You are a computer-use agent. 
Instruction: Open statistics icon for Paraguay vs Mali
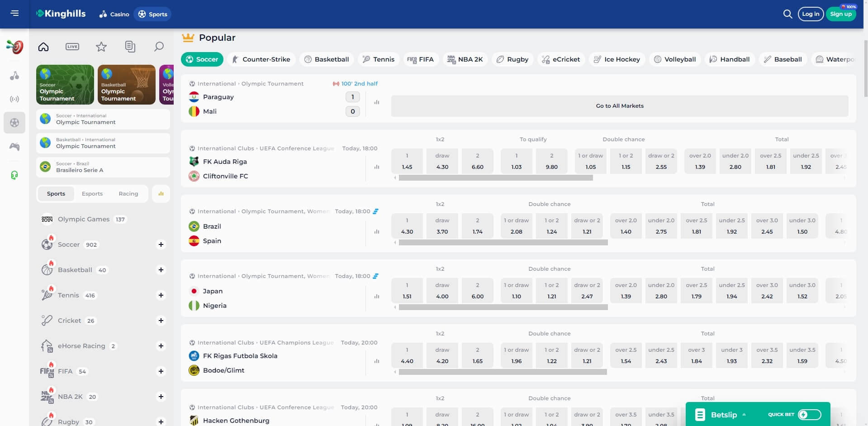tap(376, 102)
